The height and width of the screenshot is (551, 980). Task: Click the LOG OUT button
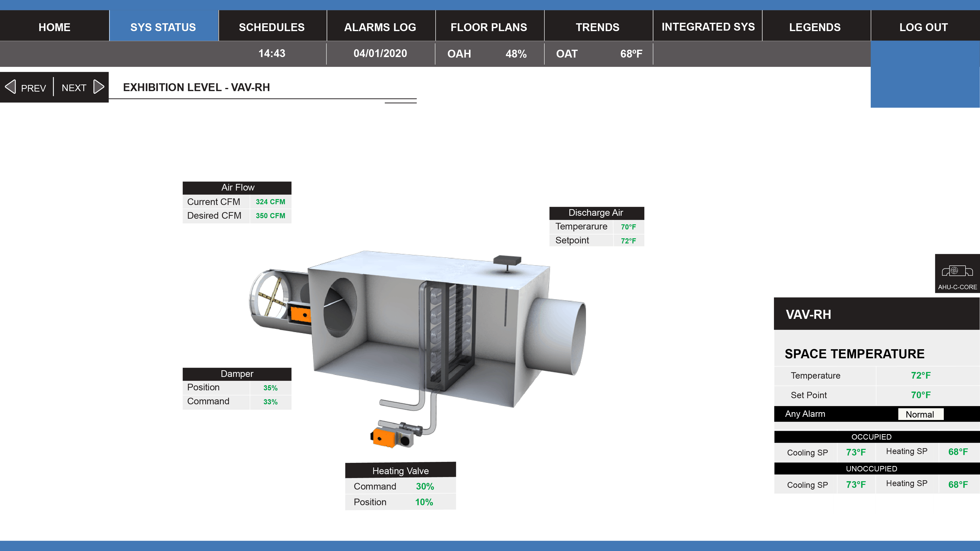coord(923,27)
